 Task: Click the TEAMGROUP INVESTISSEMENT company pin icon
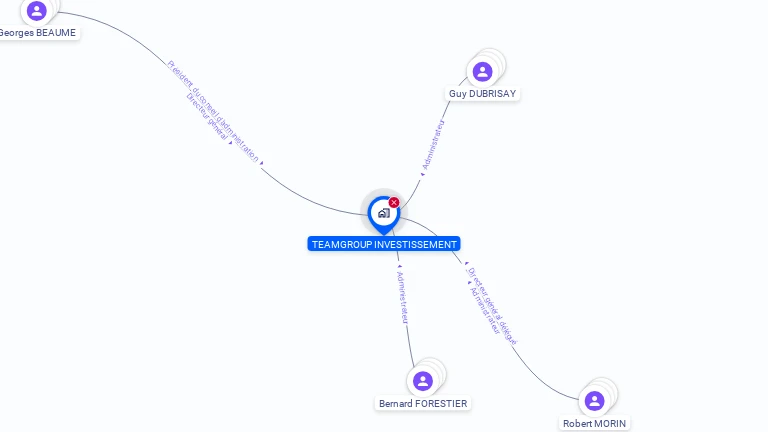point(384,215)
